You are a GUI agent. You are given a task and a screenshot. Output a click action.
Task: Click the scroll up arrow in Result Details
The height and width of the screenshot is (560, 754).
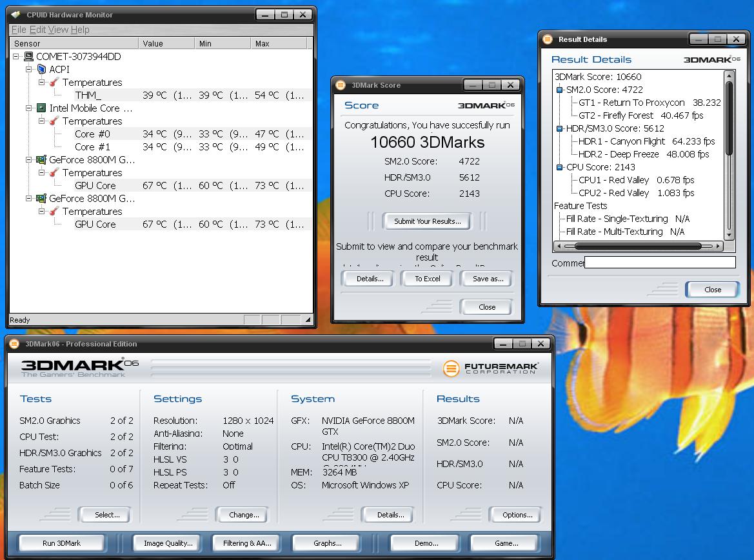tap(729, 75)
